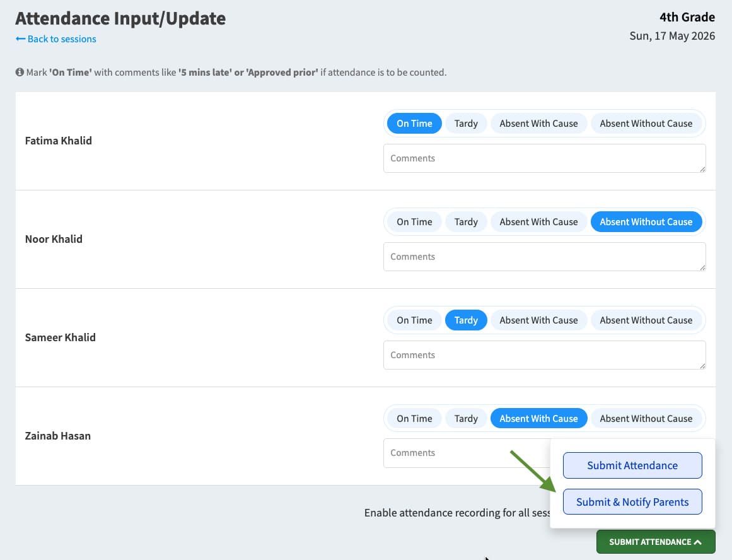Mark Fatima Khalid as Tardy

[466, 124]
